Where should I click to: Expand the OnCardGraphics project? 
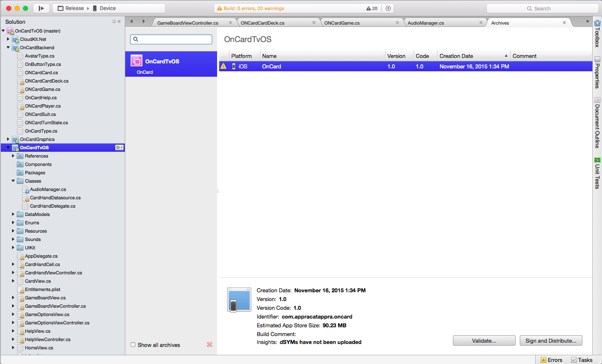(x=8, y=139)
